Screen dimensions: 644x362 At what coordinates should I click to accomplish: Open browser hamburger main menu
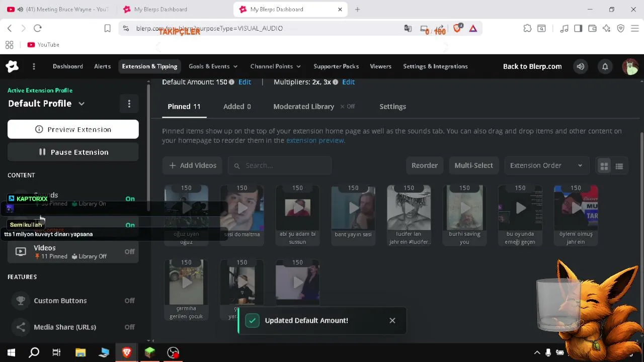635,28
